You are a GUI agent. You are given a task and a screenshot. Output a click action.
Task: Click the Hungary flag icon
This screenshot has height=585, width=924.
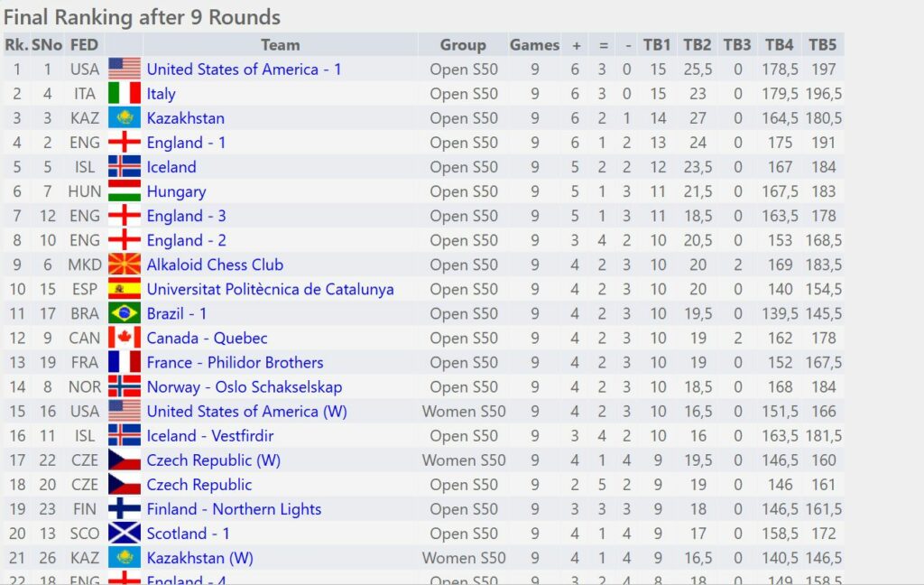click(x=125, y=191)
